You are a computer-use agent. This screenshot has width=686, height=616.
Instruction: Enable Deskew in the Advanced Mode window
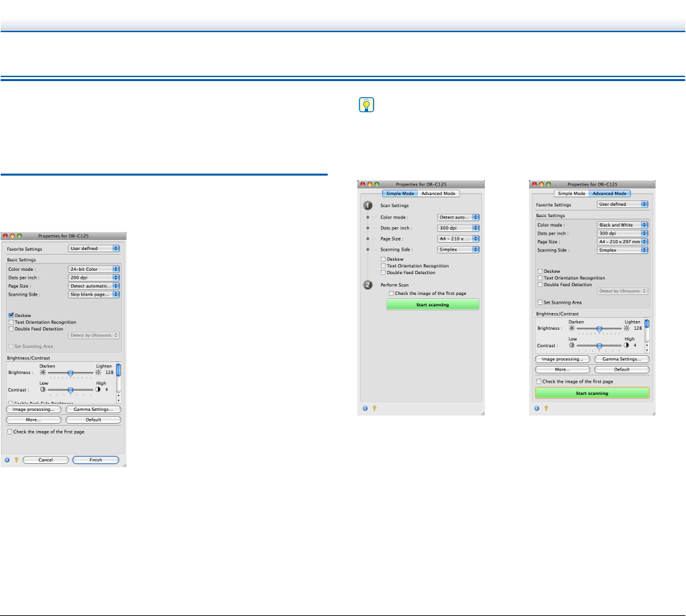click(540, 271)
